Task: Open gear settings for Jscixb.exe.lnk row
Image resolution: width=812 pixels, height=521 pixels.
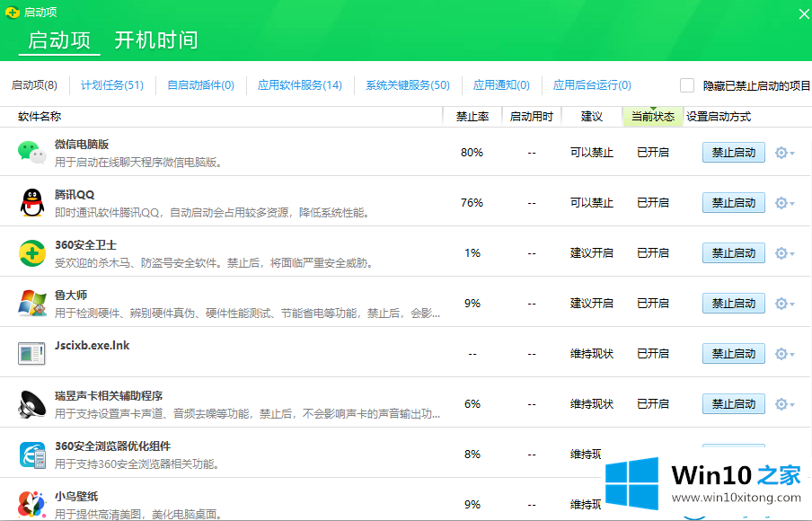Action: tap(784, 354)
